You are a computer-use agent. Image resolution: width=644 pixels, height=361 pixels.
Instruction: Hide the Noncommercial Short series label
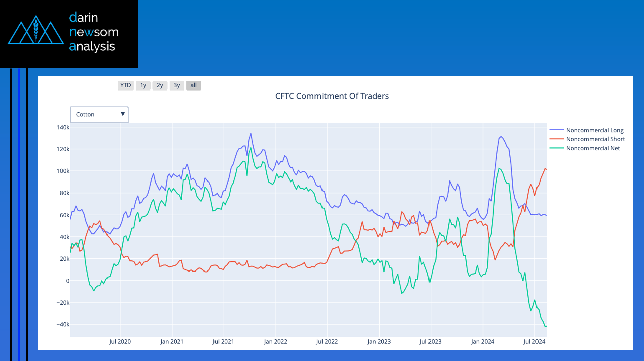pyautogui.click(x=595, y=139)
